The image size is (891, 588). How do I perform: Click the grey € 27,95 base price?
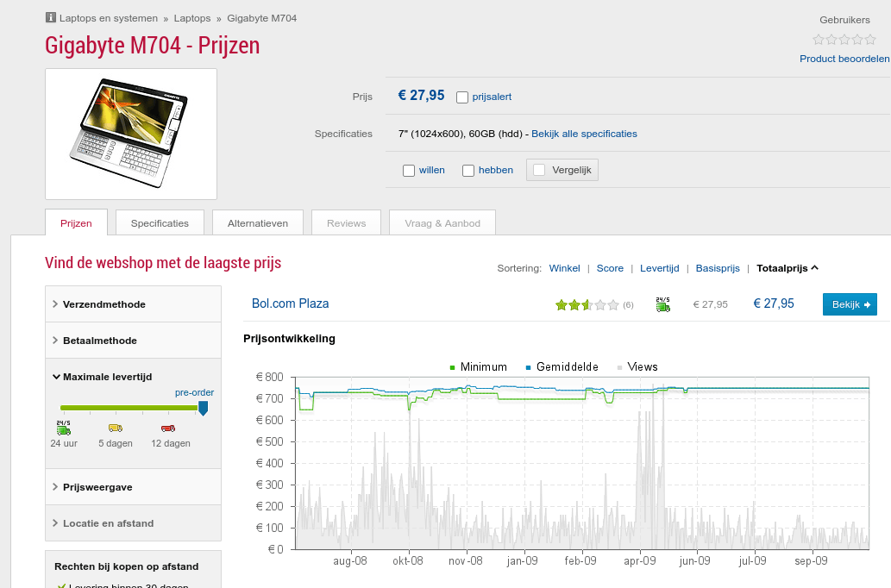(711, 304)
